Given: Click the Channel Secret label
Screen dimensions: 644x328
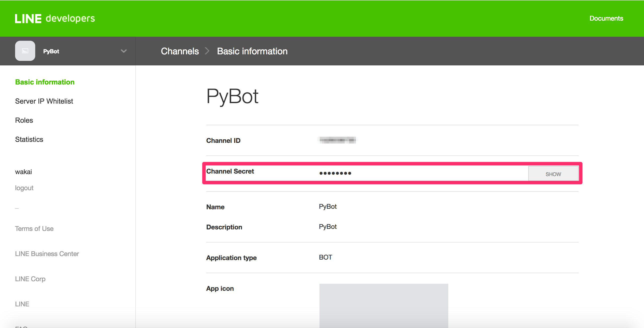Looking at the screenshot, I should click(230, 171).
